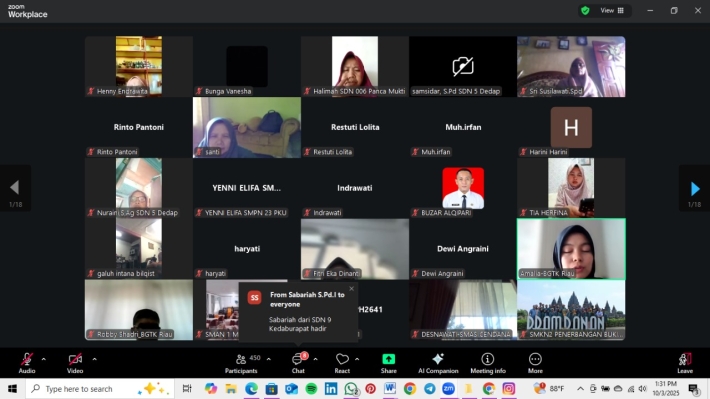Open the Participants panel
The width and height of the screenshot is (710, 399).
241,363
